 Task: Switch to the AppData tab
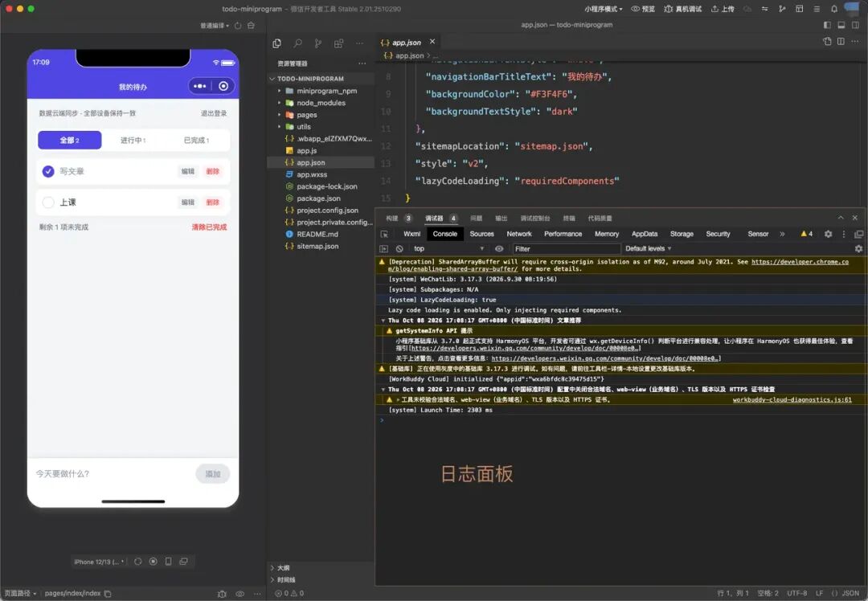[645, 234]
